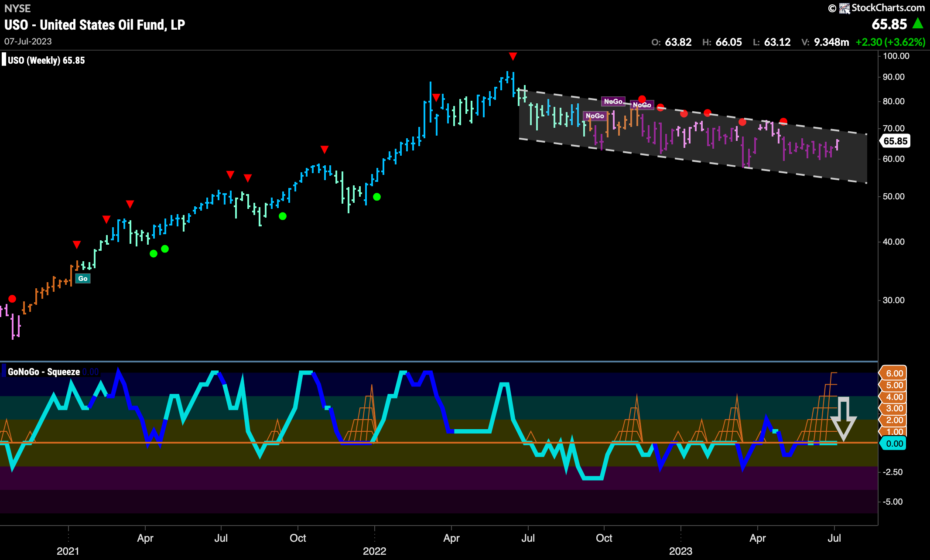The height and width of the screenshot is (560, 930).
Task: Click the NoGo label nearest the 70.00 level
Action: point(595,116)
